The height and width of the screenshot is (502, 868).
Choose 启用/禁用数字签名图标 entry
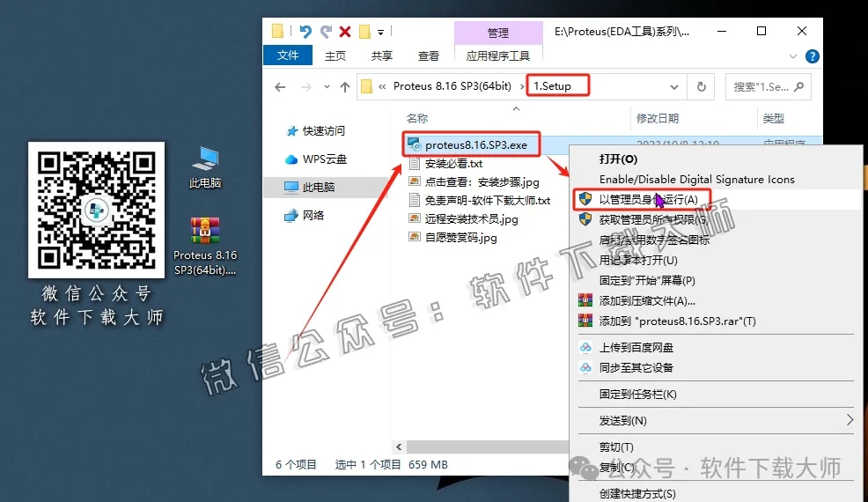click(654, 240)
